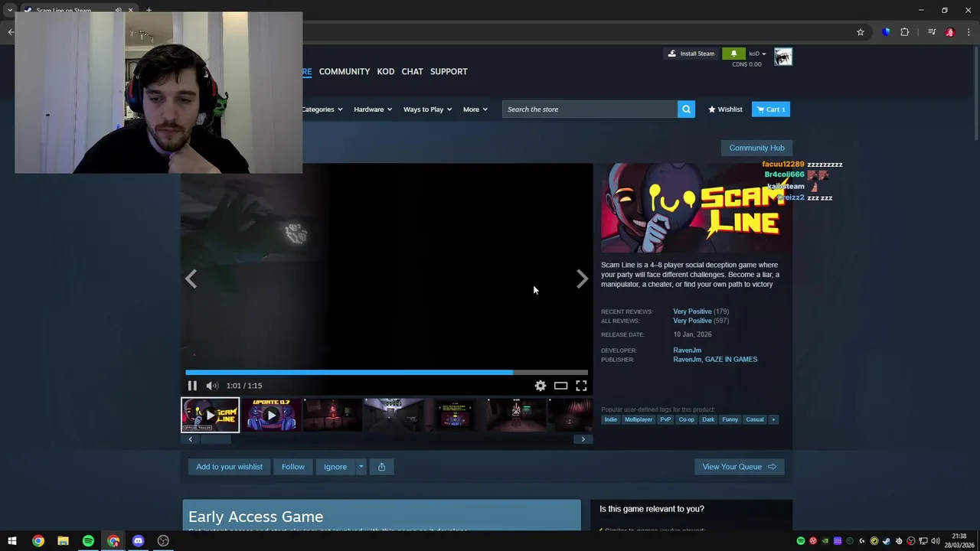This screenshot has width=980, height=551.
Task: Click the plus button to add tags
Action: 773,419
